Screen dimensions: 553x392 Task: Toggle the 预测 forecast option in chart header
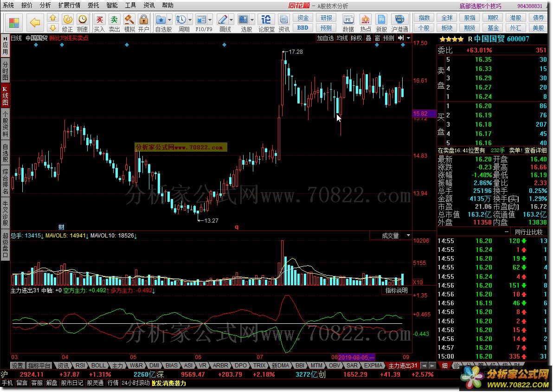389,38
